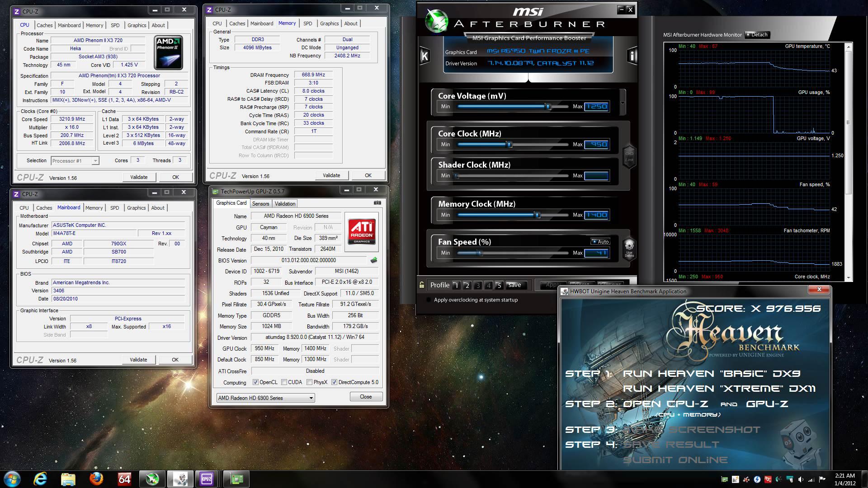Viewport: 868px width, 488px height.
Task: Click the volume speaker tray icon
Action: (801, 479)
